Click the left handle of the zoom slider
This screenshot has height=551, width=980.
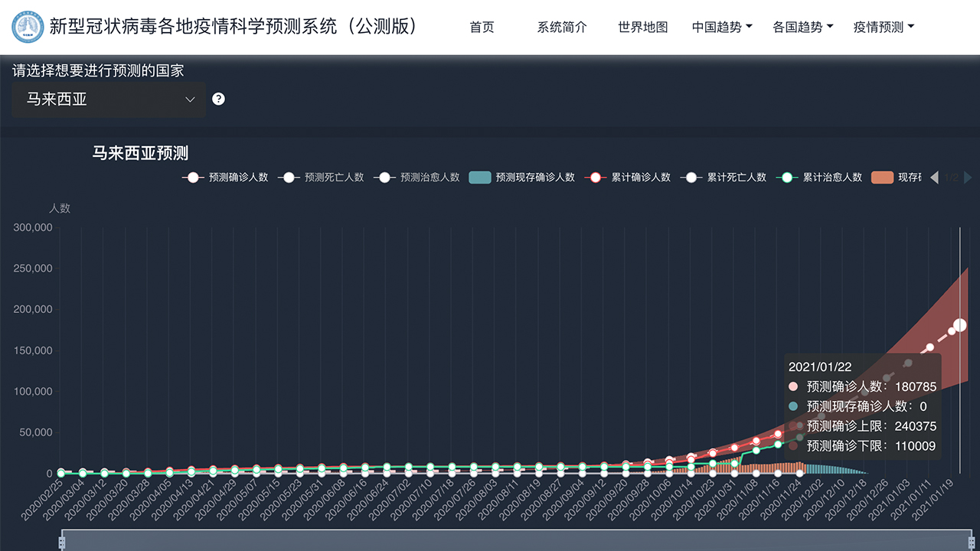pyautogui.click(x=62, y=542)
